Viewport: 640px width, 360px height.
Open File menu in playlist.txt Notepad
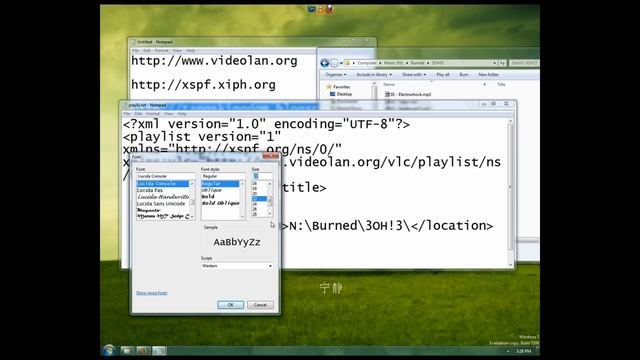[127, 114]
